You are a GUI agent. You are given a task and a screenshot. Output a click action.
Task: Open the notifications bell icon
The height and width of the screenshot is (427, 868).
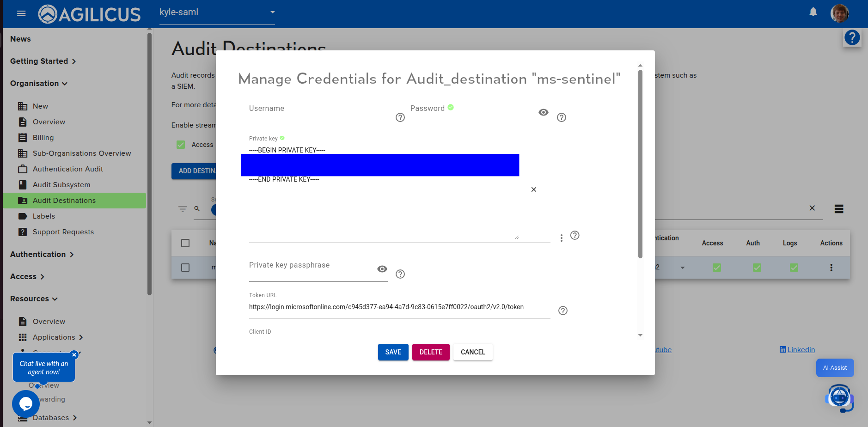pyautogui.click(x=813, y=12)
